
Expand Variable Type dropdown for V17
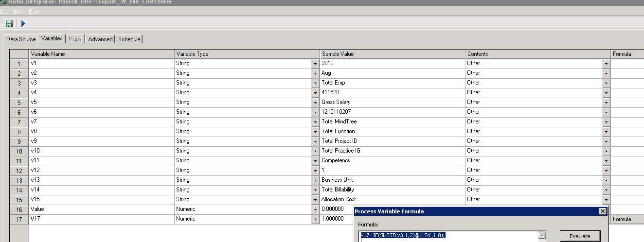pyautogui.click(x=315, y=219)
